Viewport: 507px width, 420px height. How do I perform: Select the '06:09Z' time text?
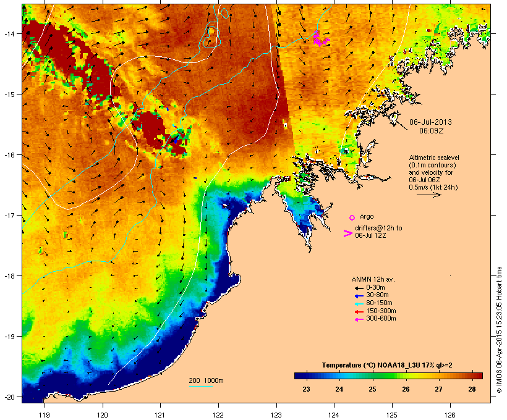pos(432,131)
